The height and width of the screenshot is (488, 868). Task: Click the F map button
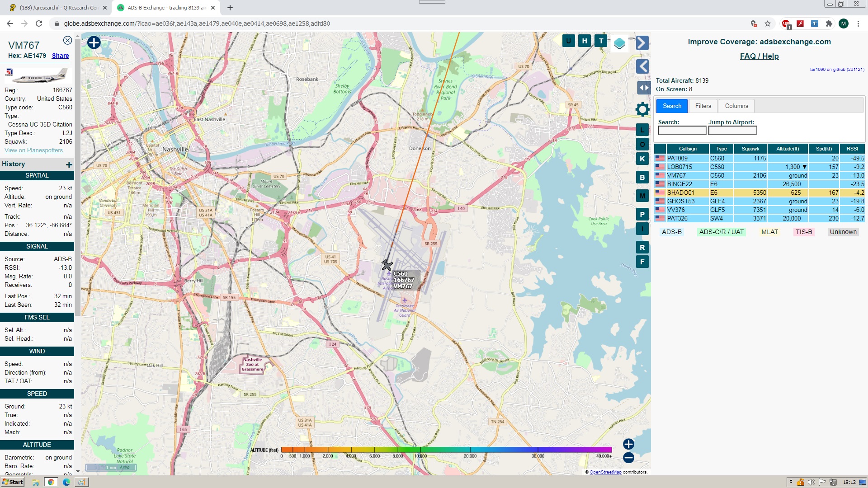[642, 262]
